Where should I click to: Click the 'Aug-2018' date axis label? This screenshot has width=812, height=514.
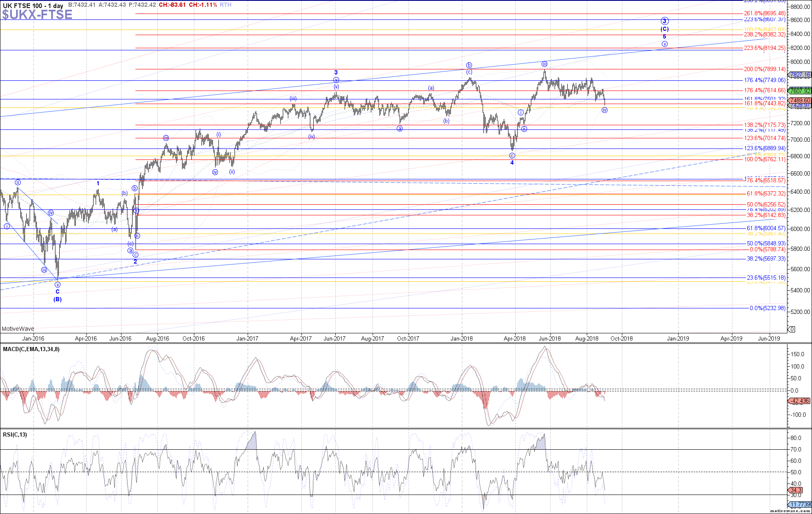click(587, 338)
